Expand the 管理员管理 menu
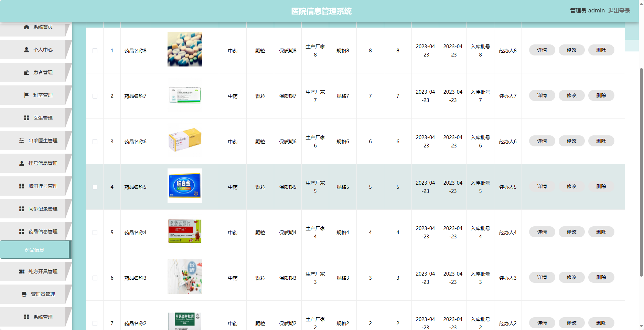This screenshot has height=330, width=644. [x=36, y=294]
